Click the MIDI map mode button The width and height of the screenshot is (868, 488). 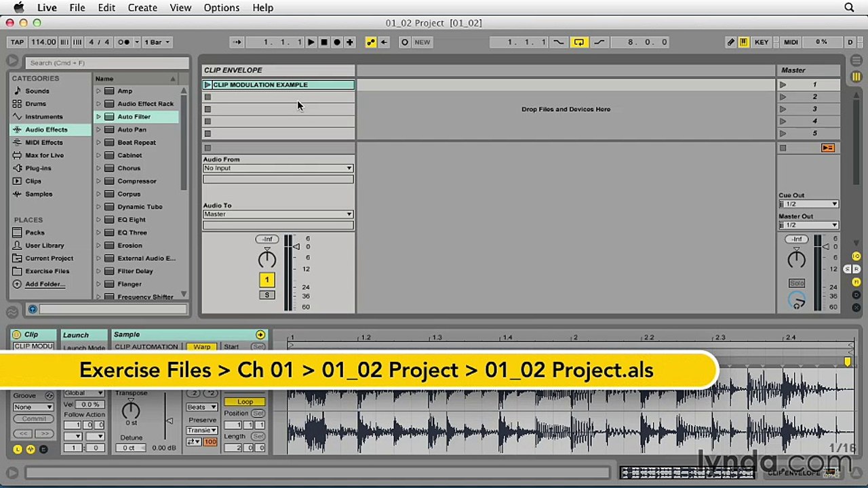click(x=791, y=42)
